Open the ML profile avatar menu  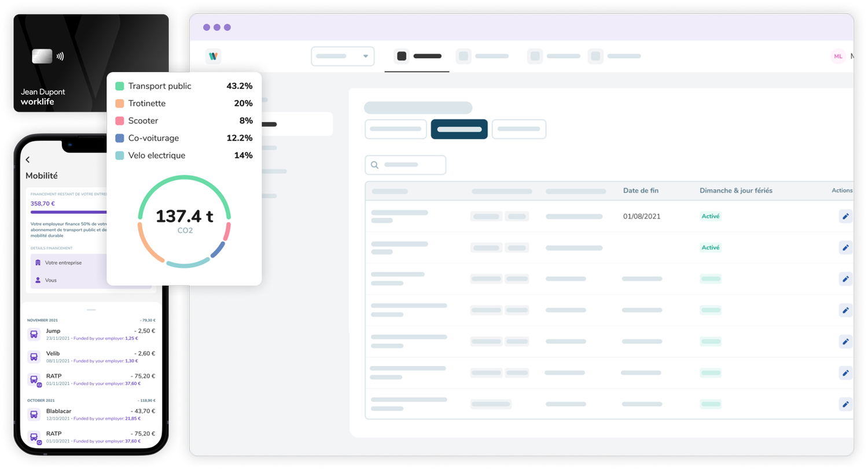coord(838,56)
